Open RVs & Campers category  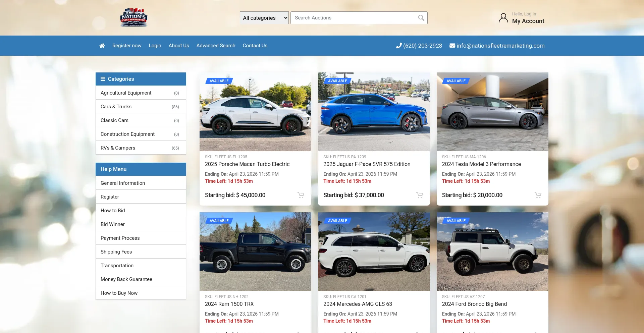(x=141, y=148)
